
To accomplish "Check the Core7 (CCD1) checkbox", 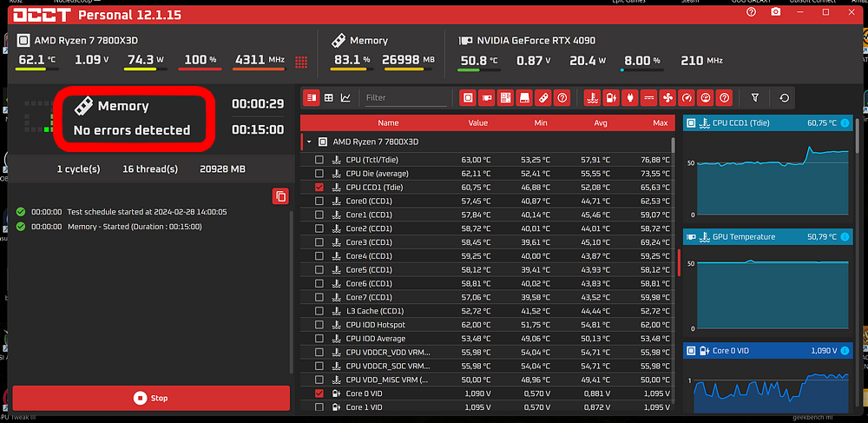I will 319,297.
